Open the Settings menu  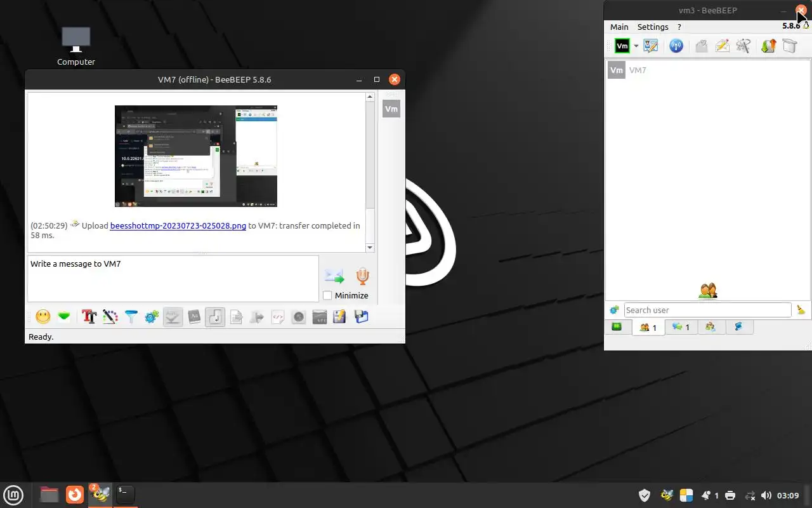[653, 27]
